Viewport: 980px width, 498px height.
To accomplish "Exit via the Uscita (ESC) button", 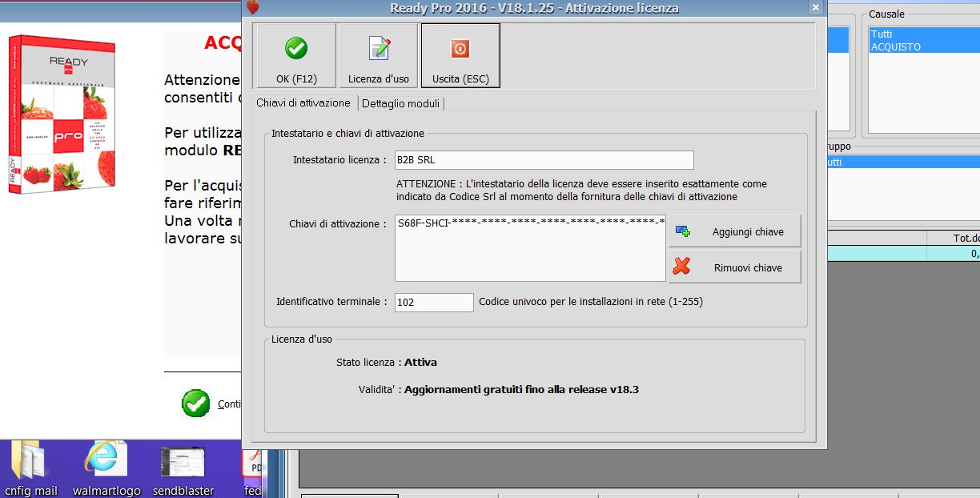I will (x=460, y=55).
